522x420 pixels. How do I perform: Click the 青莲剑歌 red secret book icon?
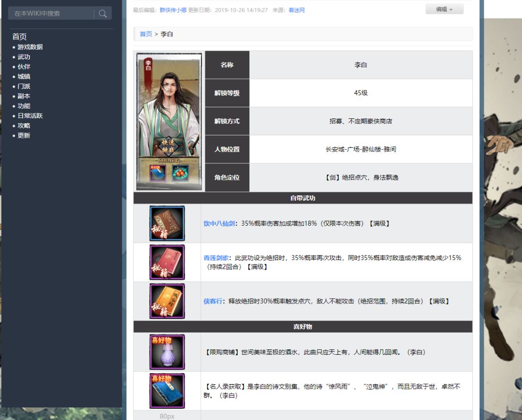[x=167, y=262]
